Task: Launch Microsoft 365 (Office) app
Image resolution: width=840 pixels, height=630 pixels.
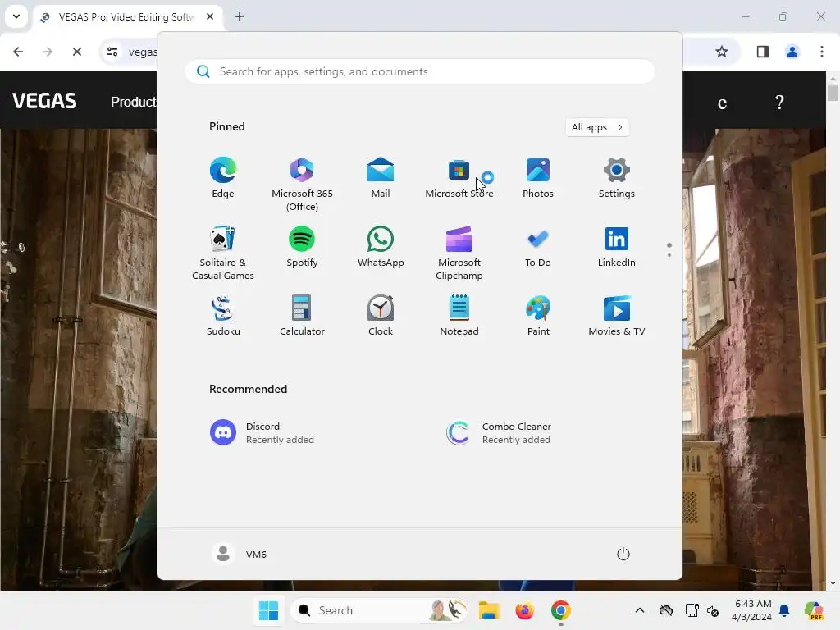Action: (302, 185)
